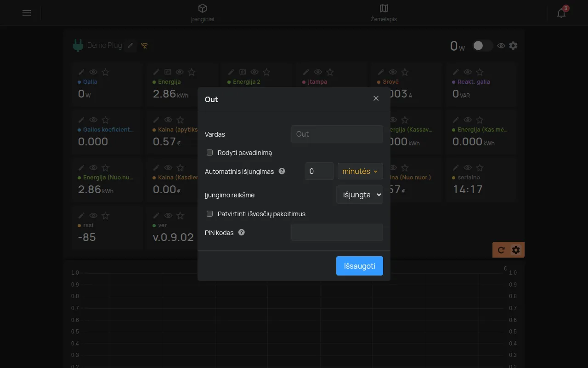588x368 pixels.
Task: Click the v.0.9.02 version value
Action: [173, 237]
